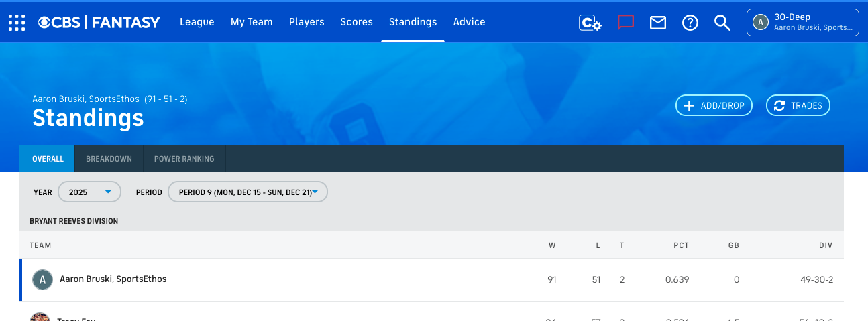Select the Overall tab
The image size is (868, 321).
[x=48, y=159]
